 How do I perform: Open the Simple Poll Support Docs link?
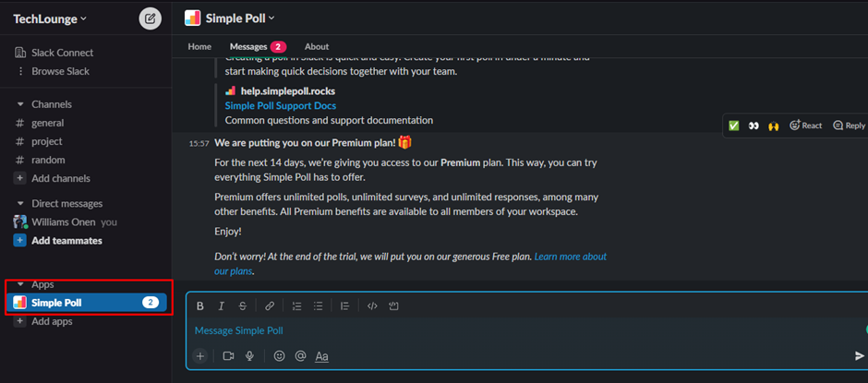click(x=280, y=105)
